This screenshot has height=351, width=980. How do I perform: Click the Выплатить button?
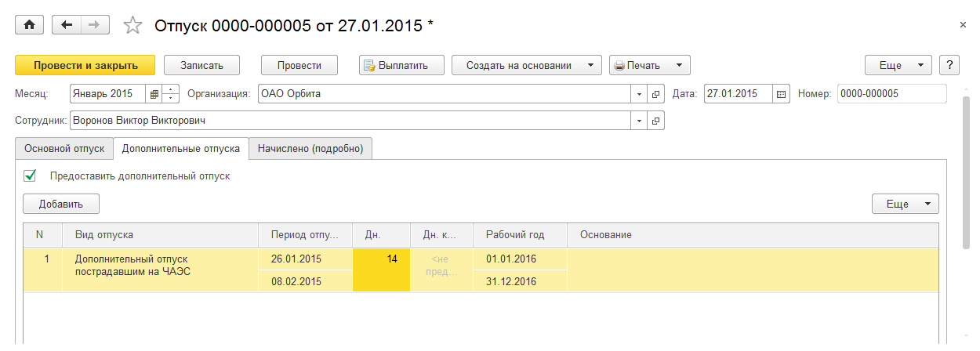click(x=401, y=65)
